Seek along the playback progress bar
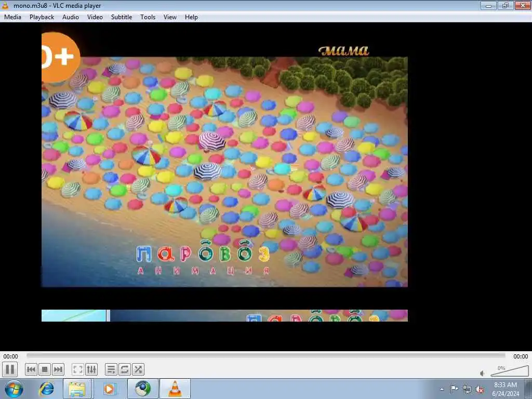The height and width of the screenshot is (399, 532). pos(265,356)
